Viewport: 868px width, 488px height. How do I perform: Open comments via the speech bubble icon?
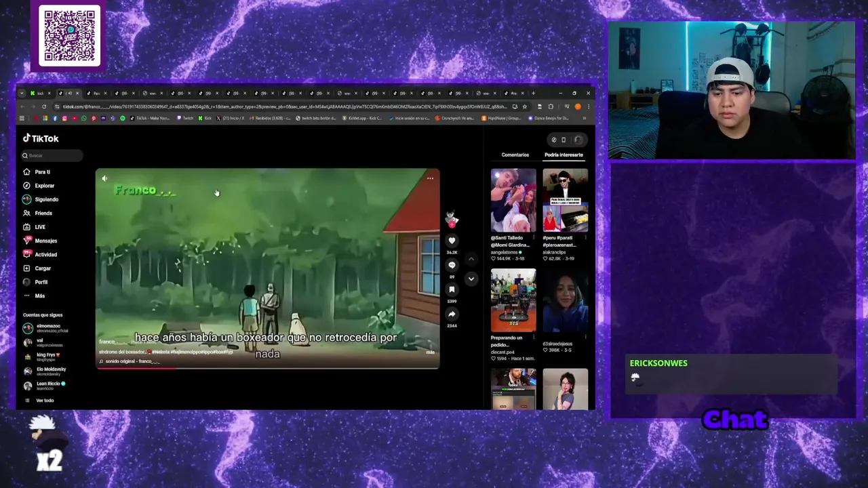click(452, 265)
